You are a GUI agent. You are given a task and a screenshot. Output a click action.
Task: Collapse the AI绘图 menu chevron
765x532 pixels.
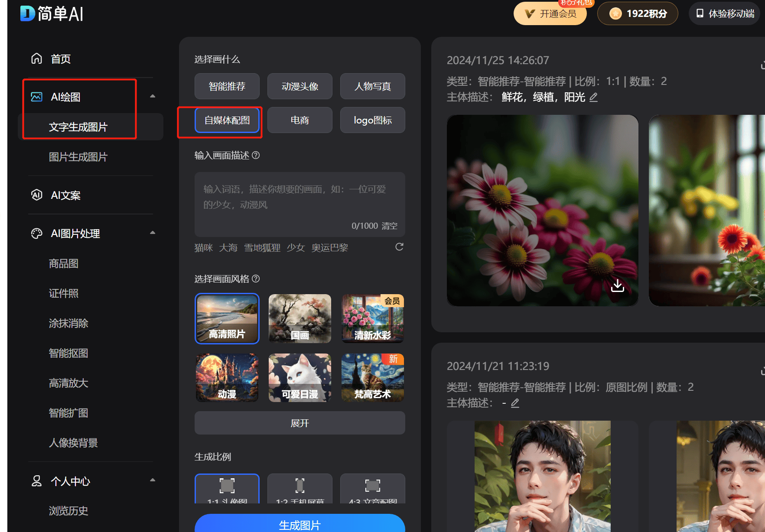tap(153, 95)
